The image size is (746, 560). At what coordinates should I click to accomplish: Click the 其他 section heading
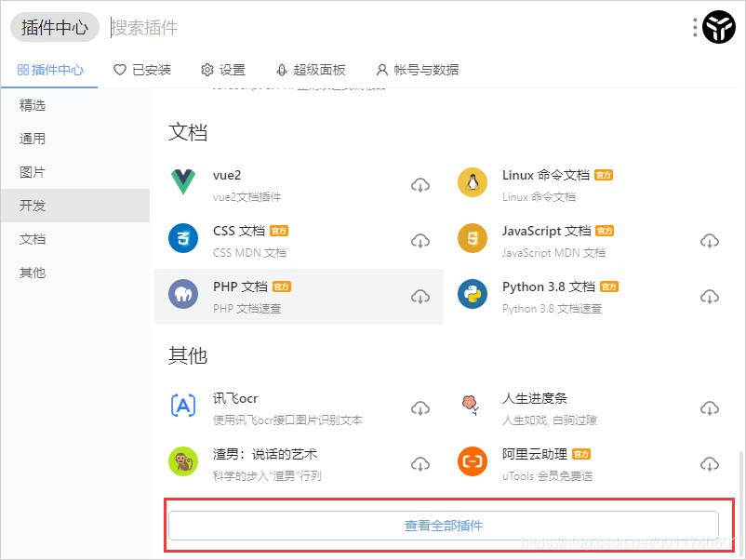pyautogui.click(x=188, y=355)
